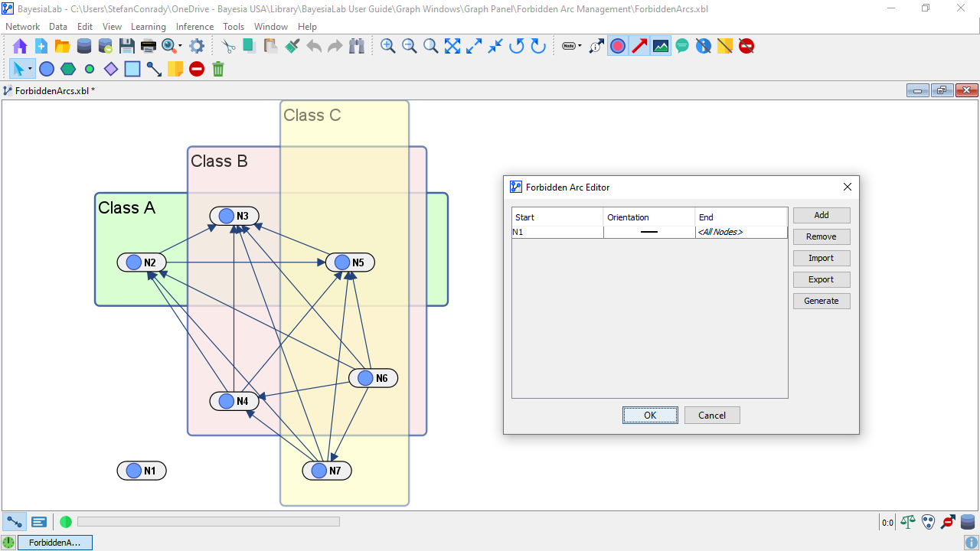Toggle crossed-out forbidden arc display

[x=746, y=46]
